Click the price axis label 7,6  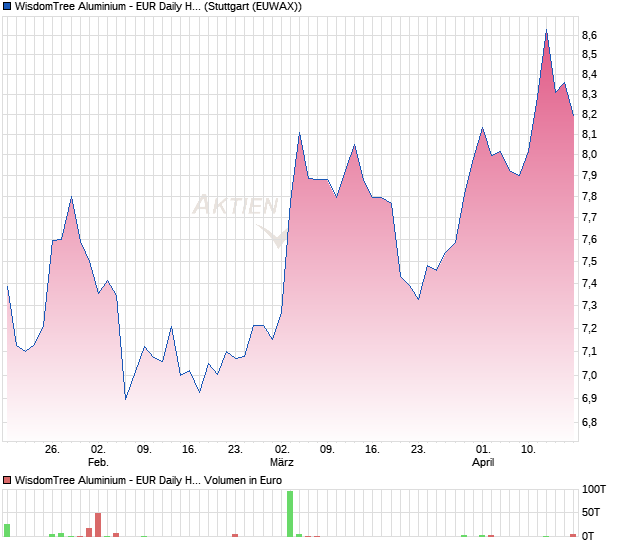(x=589, y=239)
